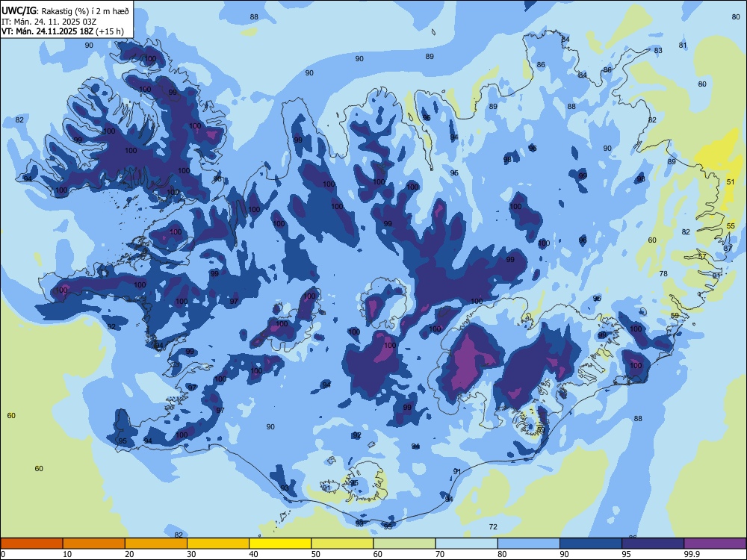Click the '59' value on the southeast coast
The height and width of the screenshot is (560, 747).
click(x=675, y=316)
